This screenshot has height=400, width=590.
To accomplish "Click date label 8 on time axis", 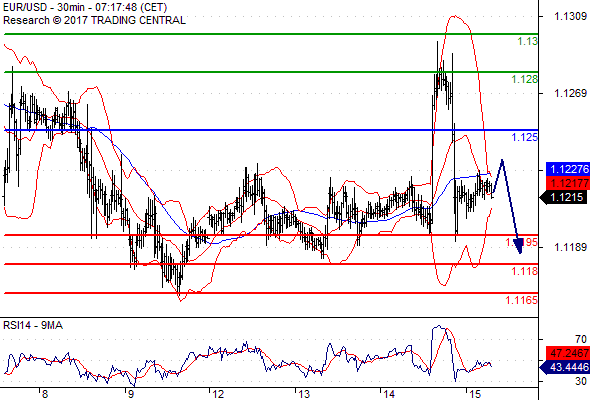I will 45,394.
